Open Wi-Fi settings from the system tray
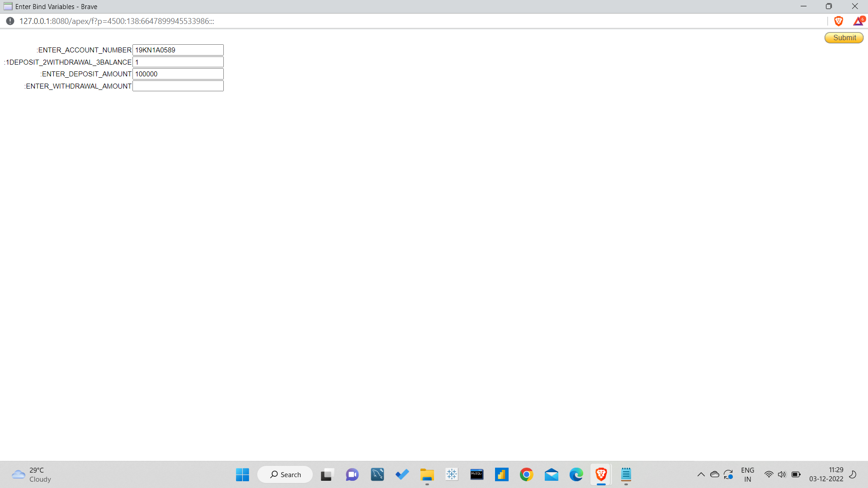This screenshot has height=488, width=868. [x=769, y=474]
